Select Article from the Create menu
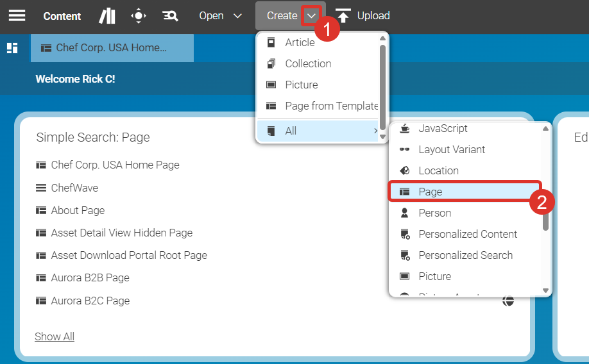 [300, 42]
